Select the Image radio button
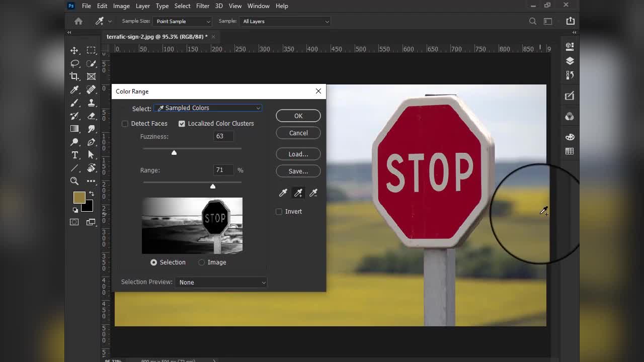Image resolution: width=644 pixels, height=362 pixels. [202, 262]
